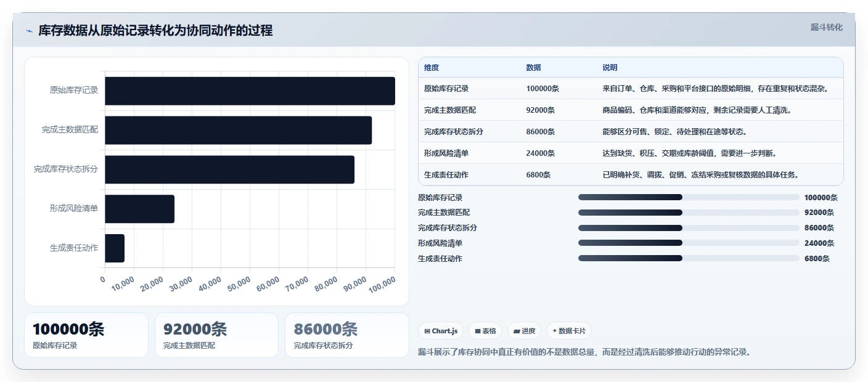Image resolution: width=868 pixels, height=382 pixels.
Task: Click the description starting 来自订单、仓库、采购
Action: 715,89
